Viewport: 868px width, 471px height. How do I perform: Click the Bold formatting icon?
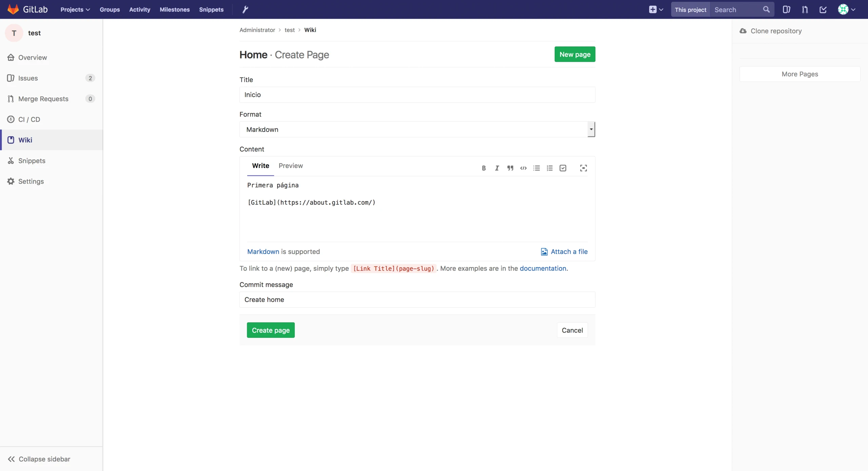click(484, 168)
